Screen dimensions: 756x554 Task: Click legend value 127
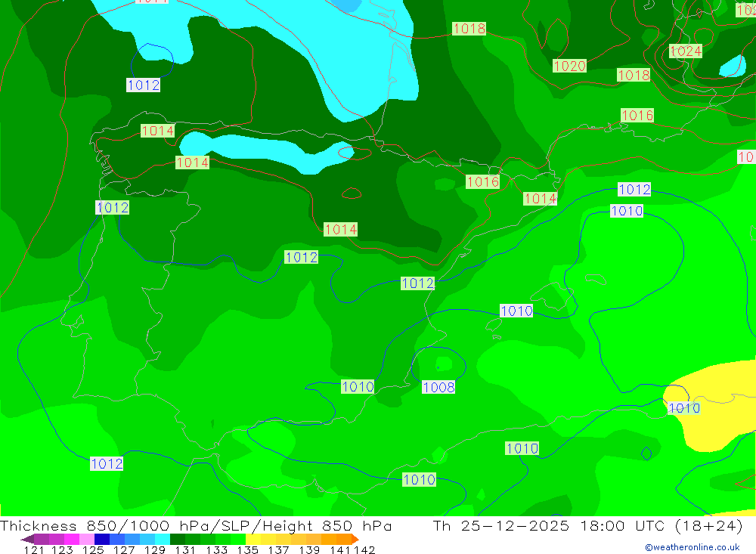[124, 549]
